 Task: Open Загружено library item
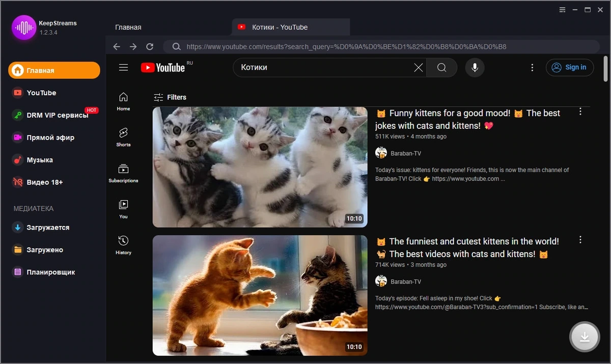click(x=38, y=250)
